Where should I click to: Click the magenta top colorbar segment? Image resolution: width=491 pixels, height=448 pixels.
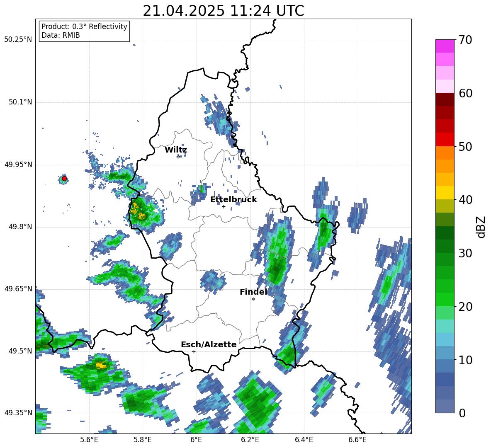(x=445, y=46)
